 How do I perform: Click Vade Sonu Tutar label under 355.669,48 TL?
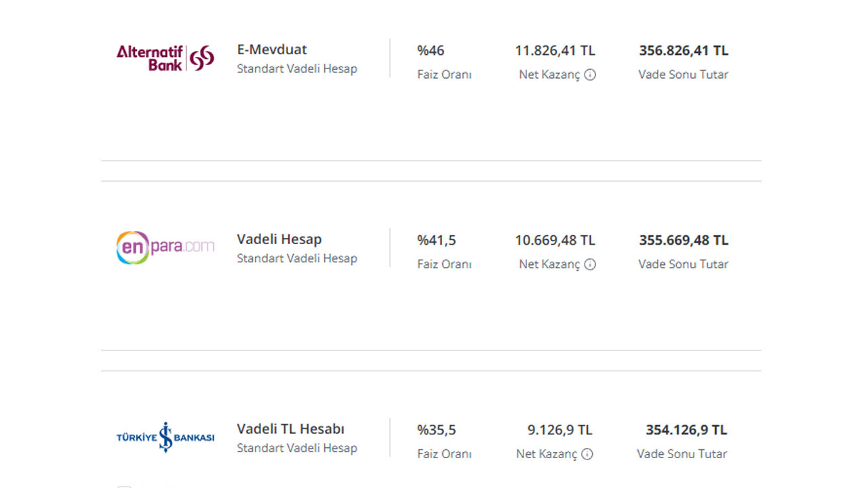tap(683, 264)
